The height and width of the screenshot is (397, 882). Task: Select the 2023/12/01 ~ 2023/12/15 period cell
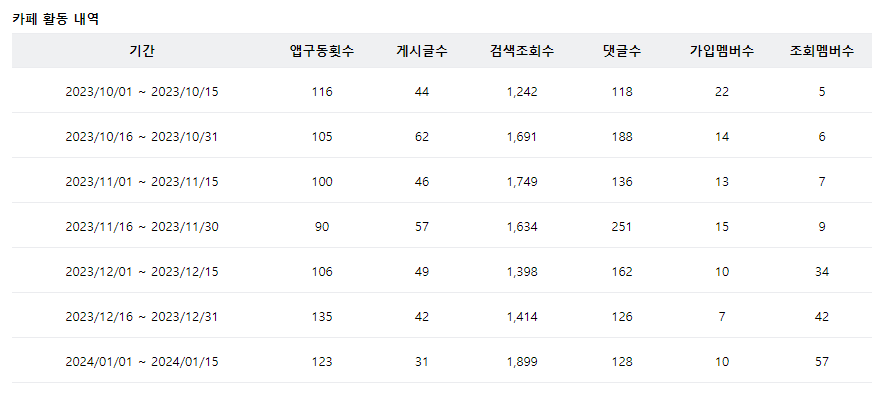click(142, 272)
